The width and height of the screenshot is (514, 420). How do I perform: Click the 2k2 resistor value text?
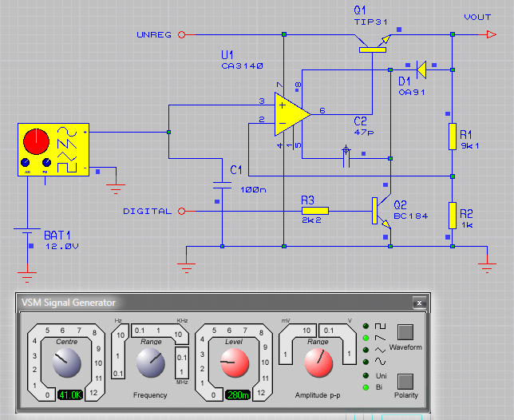(x=312, y=220)
